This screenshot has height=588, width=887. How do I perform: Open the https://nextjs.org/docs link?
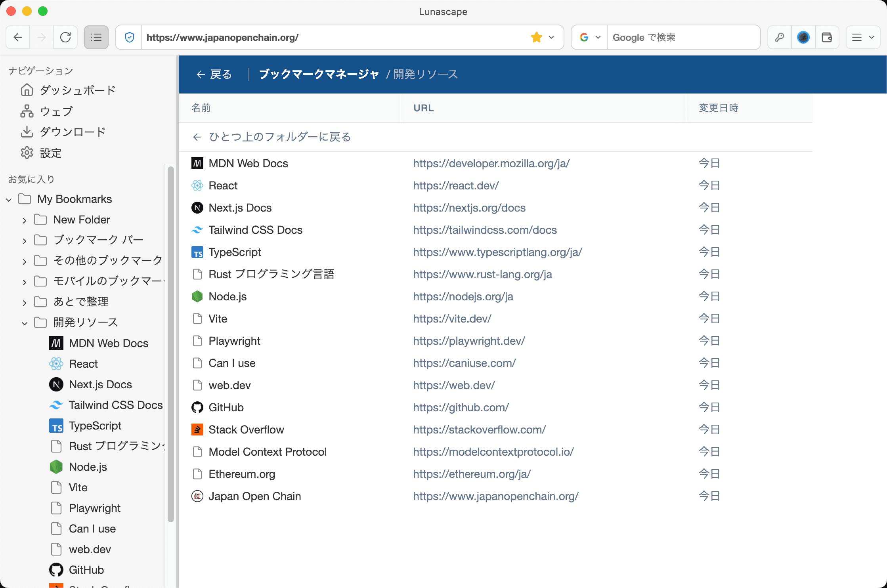coord(469,208)
